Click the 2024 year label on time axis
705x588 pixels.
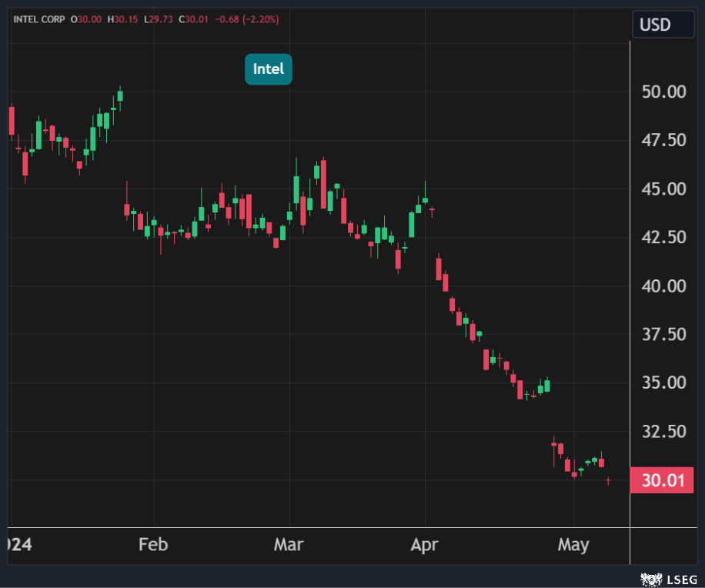[x=15, y=545]
